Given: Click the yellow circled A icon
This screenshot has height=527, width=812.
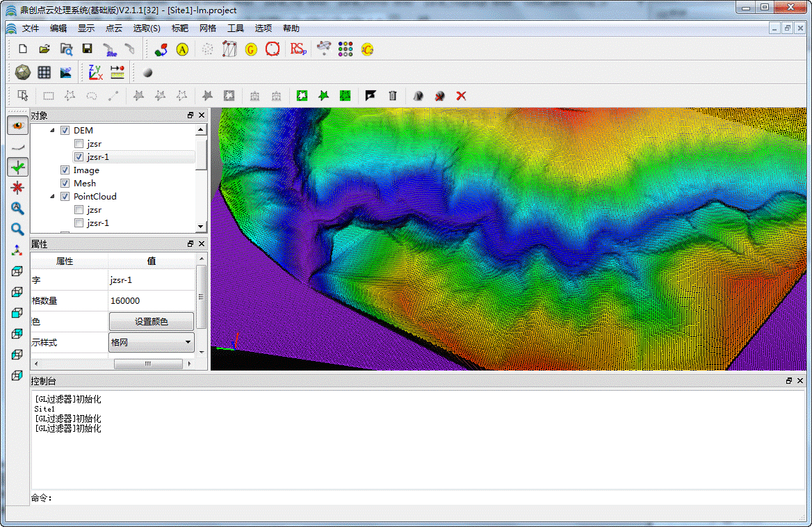Looking at the screenshot, I should click(182, 49).
